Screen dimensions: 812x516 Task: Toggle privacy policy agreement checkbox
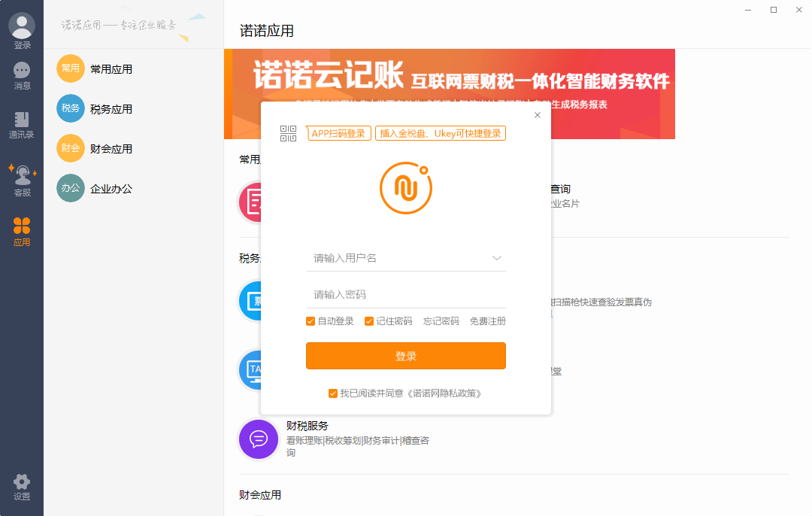(x=333, y=393)
